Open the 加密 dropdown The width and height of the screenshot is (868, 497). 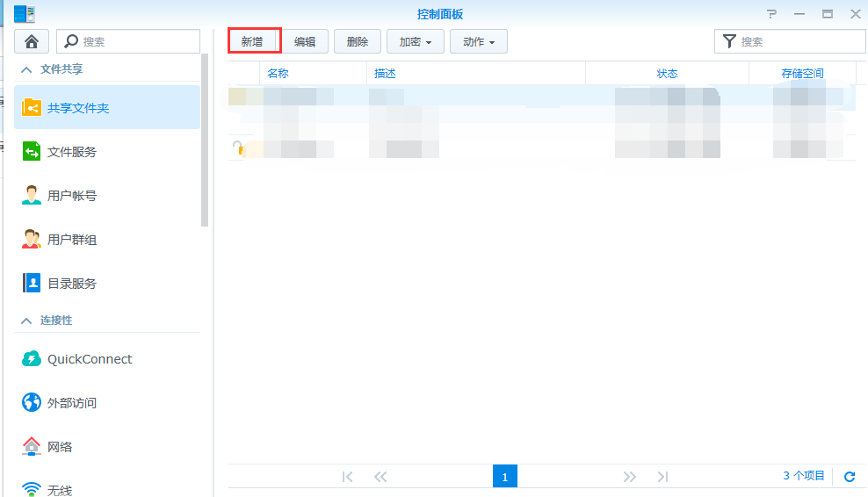click(416, 41)
